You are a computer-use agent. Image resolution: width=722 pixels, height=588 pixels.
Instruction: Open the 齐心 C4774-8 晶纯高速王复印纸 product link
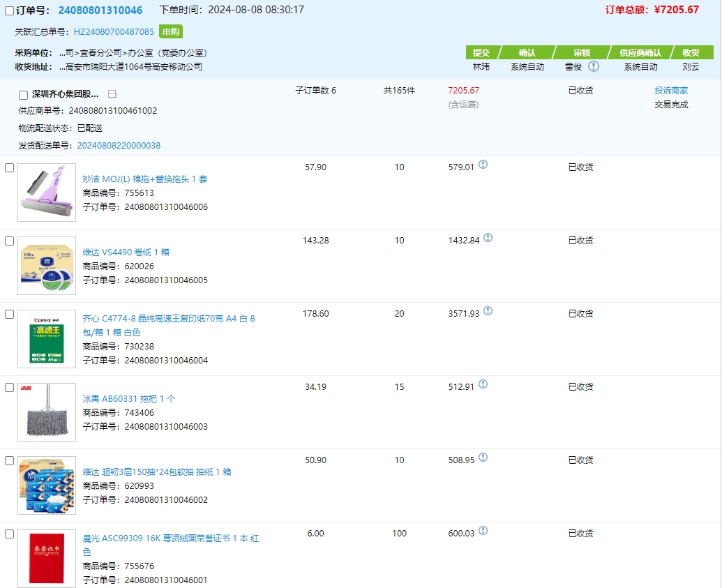pos(169,325)
